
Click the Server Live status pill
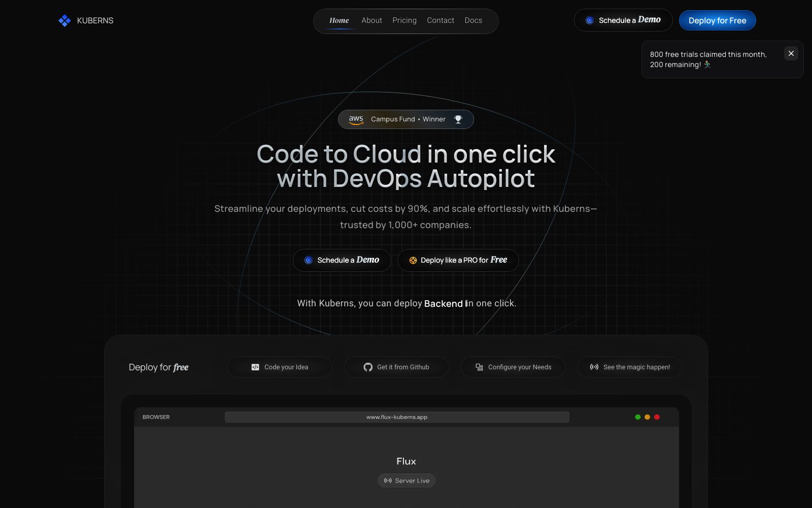(407, 481)
